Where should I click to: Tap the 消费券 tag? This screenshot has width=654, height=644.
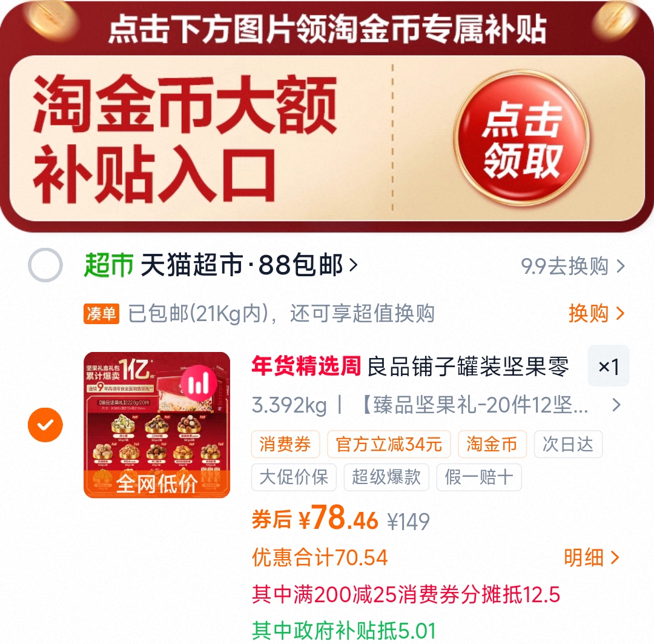click(x=285, y=444)
